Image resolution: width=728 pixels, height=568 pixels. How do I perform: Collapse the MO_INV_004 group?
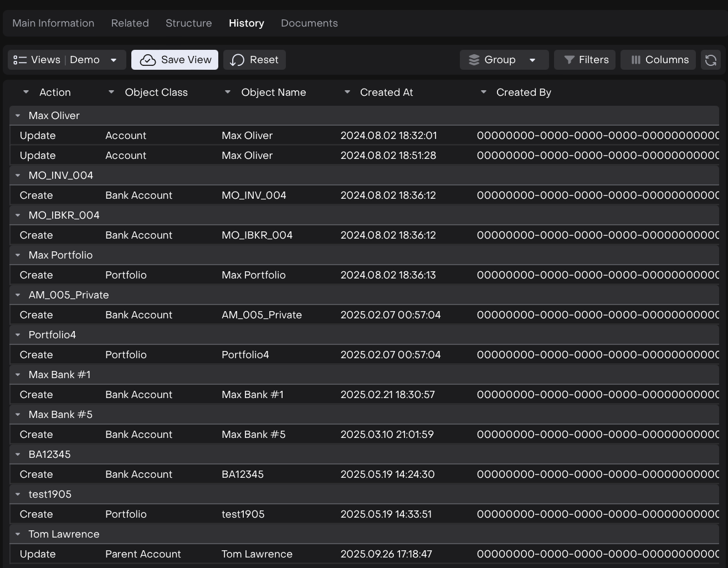(x=18, y=175)
